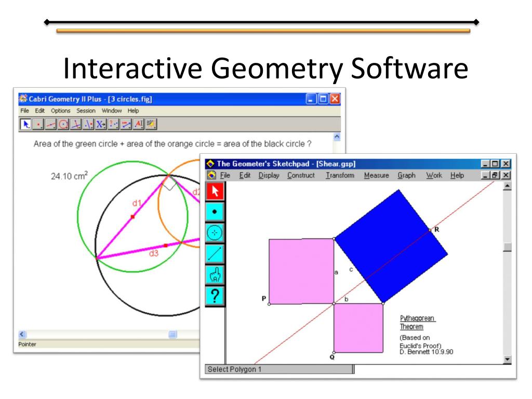Click the large pink square near point P

click(x=301, y=271)
